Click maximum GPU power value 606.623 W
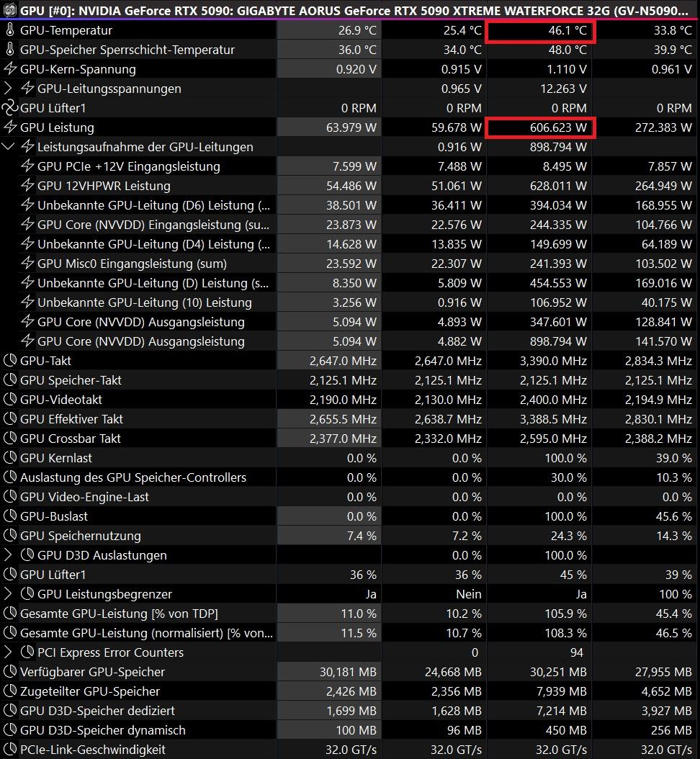 [x=558, y=127]
